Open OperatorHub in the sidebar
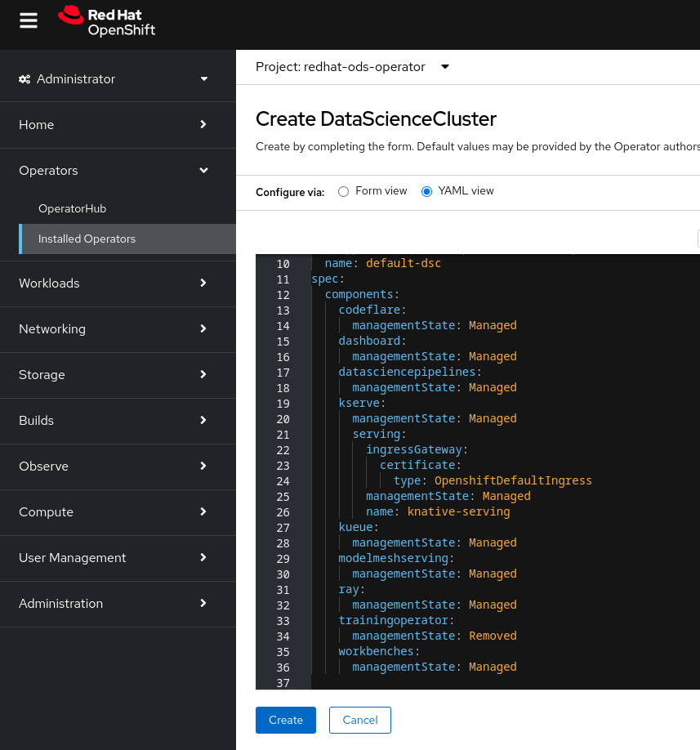Viewport: 700px width, 750px height. pos(73,209)
